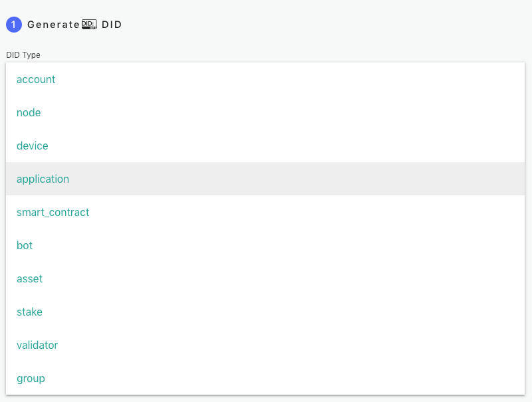
Task: Choose node from the DID Type list
Action: coord(29,112)
